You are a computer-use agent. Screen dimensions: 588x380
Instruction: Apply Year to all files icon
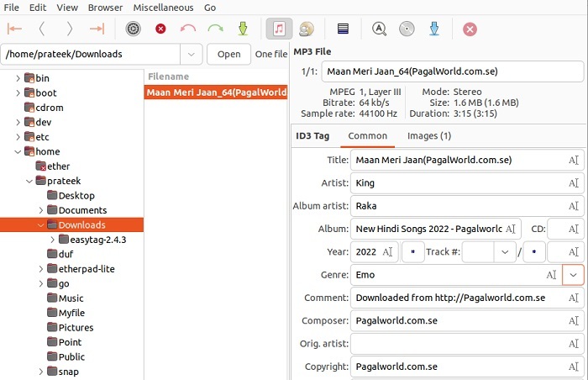387,252
